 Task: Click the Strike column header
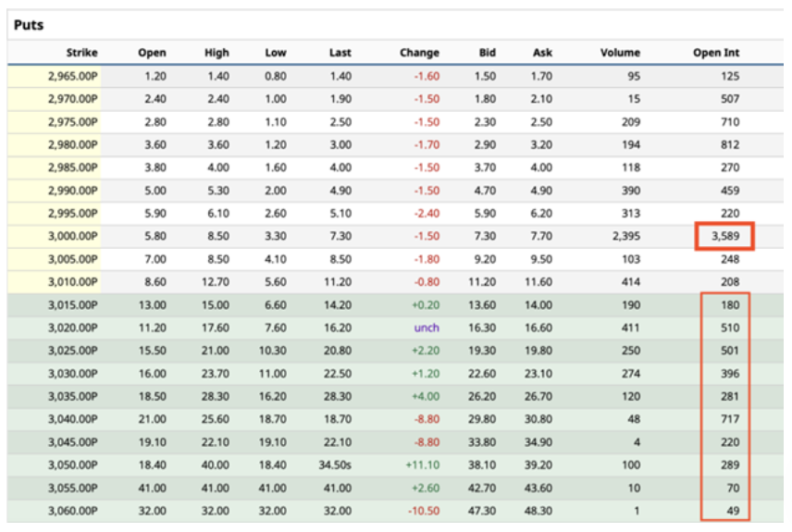tap(81, 53)
